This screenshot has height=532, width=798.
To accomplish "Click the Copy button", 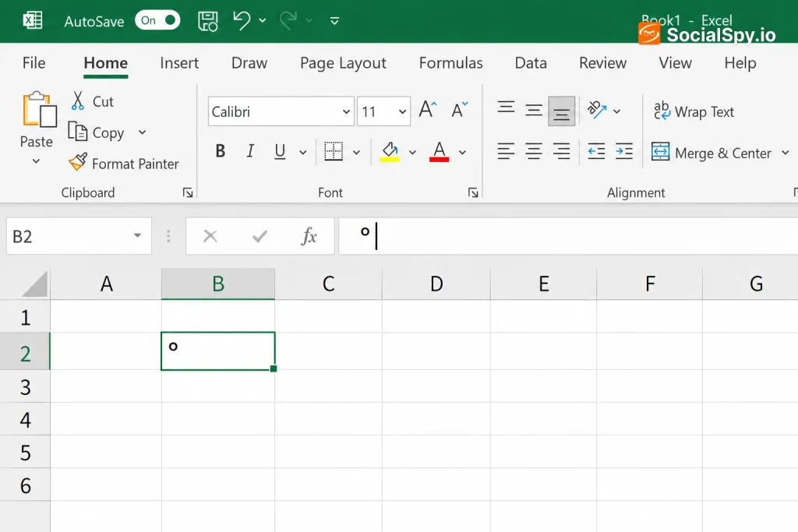I will point(97,132).
